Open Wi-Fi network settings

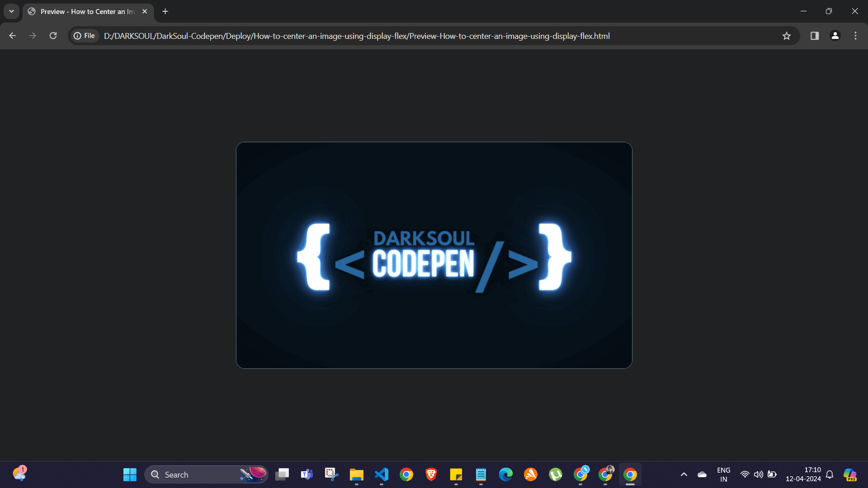coord(745,474)
